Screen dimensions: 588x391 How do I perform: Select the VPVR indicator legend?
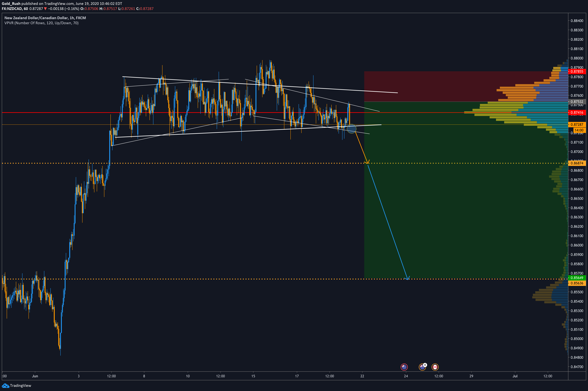tap(41, 23)
